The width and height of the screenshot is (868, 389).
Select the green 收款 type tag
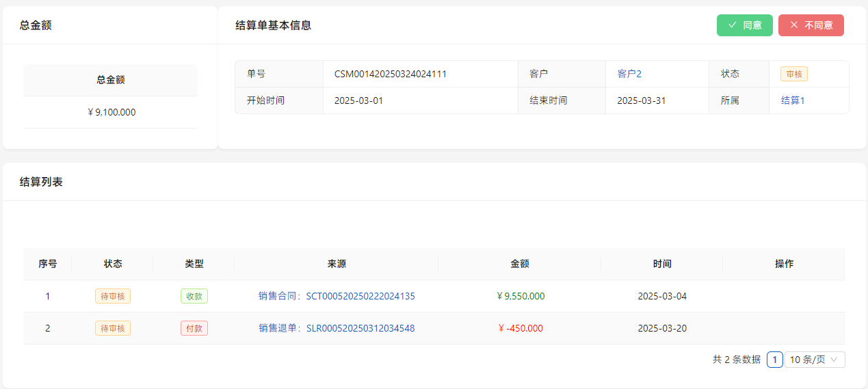click(x=194, y=296)
